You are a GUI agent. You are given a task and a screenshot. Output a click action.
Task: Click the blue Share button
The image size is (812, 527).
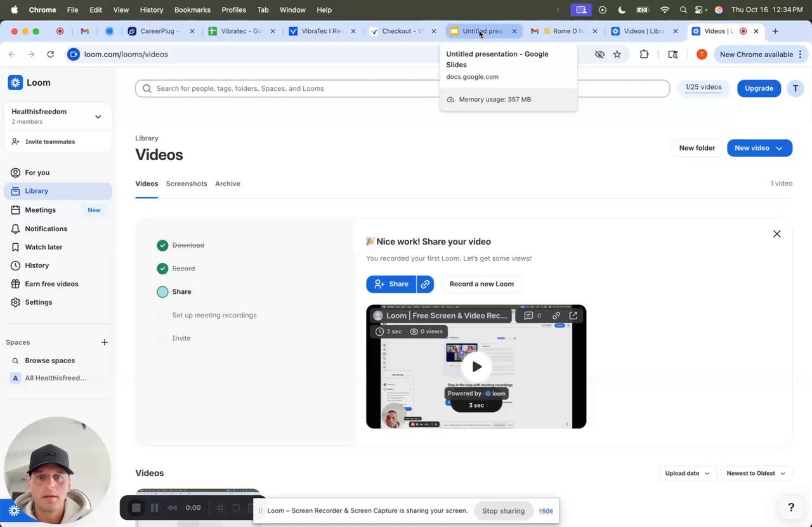(391, 284)
